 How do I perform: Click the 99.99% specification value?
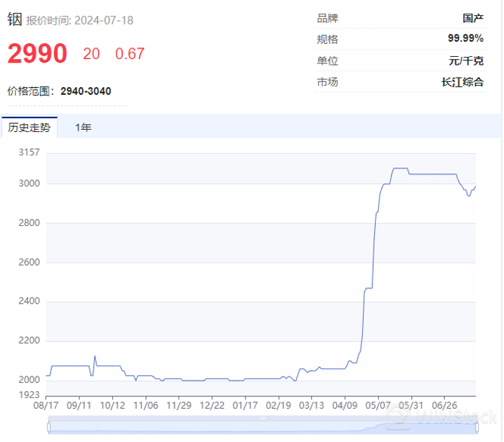[x=465, y=39]
